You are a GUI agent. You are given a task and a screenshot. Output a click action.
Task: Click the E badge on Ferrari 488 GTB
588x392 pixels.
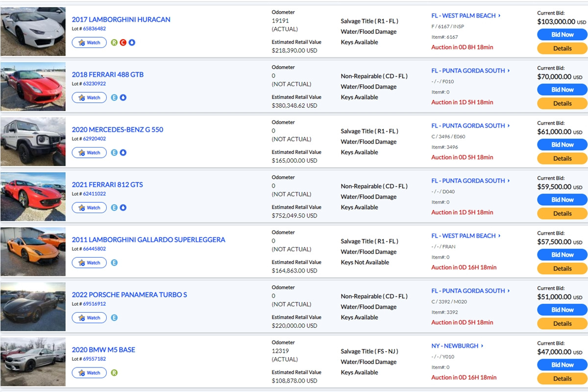(x=114, y=98)
